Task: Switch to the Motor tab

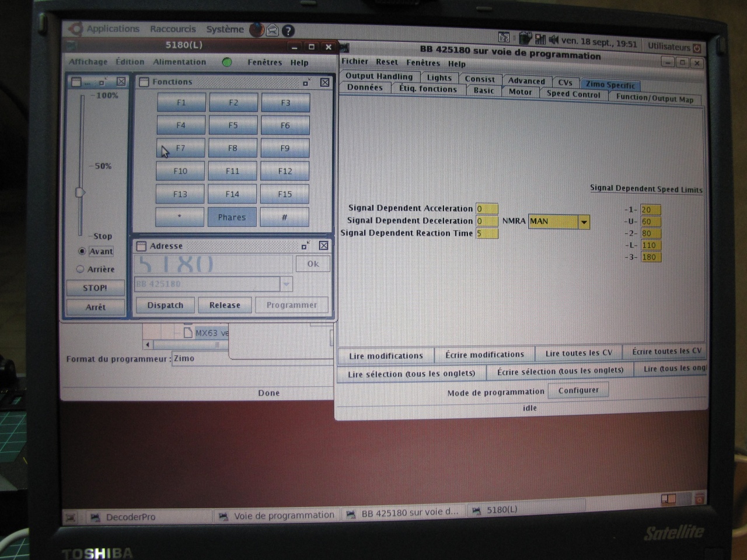Action: (x=520, y=92)
